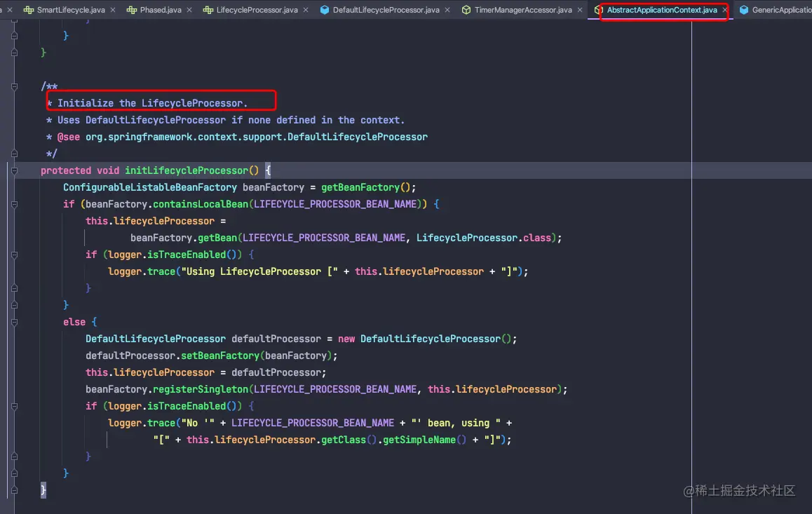Click the comment 'Uses DefaultLifecycleProcessor if none defined'
The width and height of the screenshot is (812, 514).
pyautogui.click(x=231, y=120)
